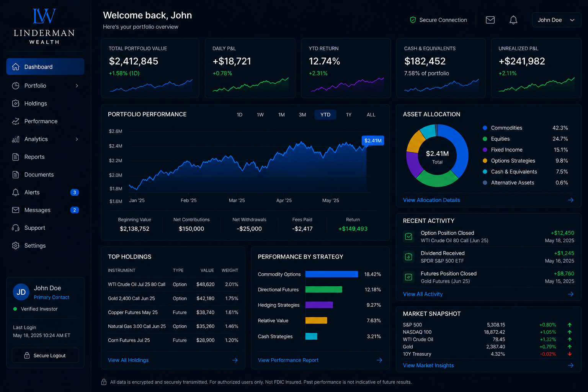Click the Secure Logout button
This screenshot has width=588, height=392.
pyautogui.click(x=45, y=355)
